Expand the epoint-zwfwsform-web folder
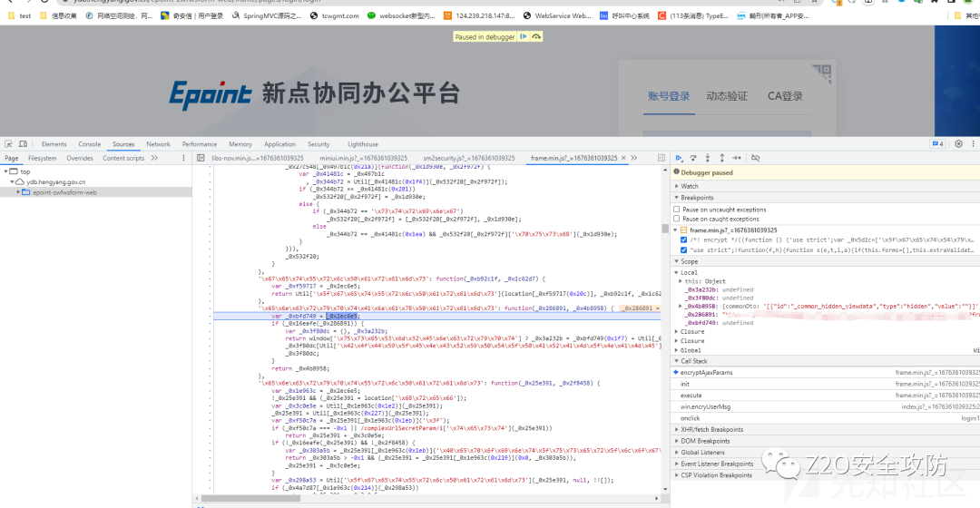Screen dimensions: 980x508 point(18,192)
